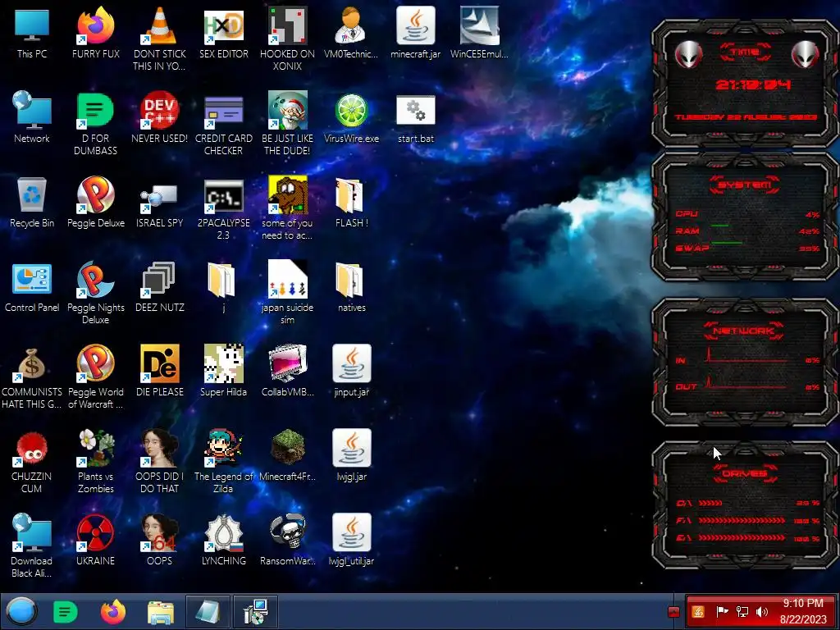Open the taskbar clock showing 9:10 PM
840x630 pixels.
point(803,611)
